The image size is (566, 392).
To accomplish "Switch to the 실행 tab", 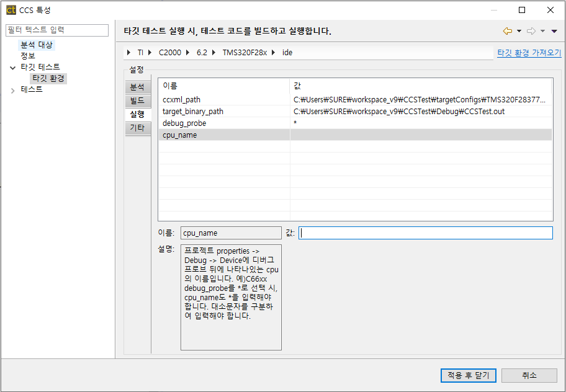I will coord(138,114).
